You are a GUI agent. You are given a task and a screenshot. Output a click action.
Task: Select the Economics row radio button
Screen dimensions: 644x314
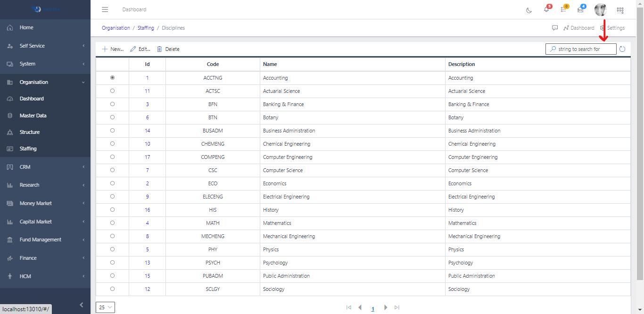[112, 183]
